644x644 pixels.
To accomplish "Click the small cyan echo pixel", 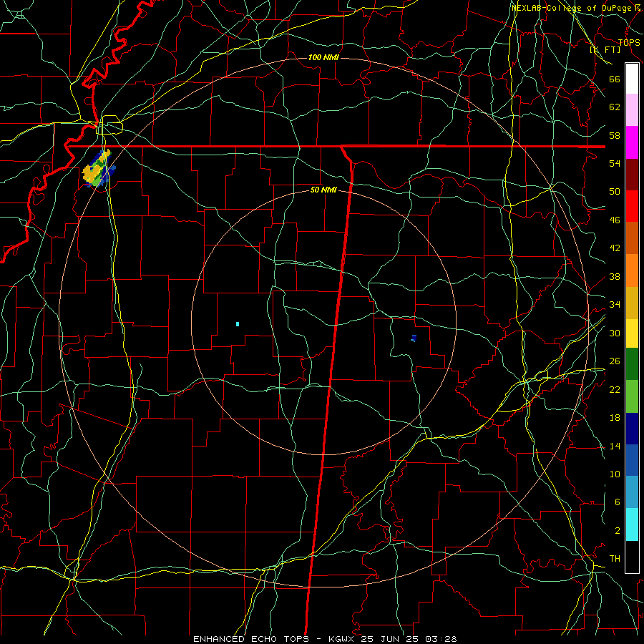I will pos(238,324).
